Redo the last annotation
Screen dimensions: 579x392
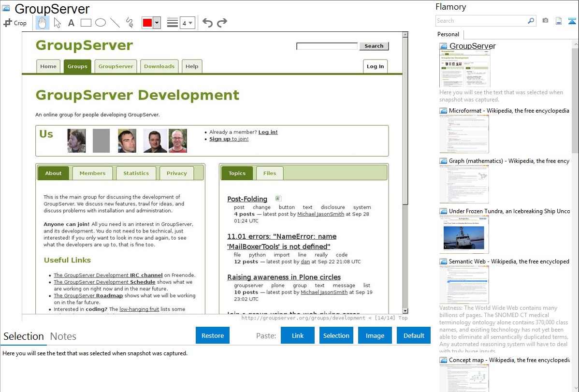[x=222, y=23]
